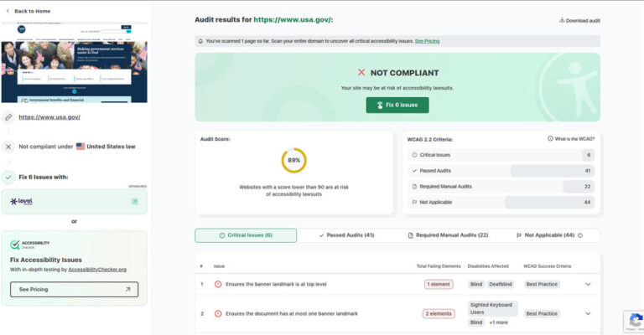Open the Not Applicable (44) tab
The width and height of the screenshot is (644, 335).
tap(545, 235)
